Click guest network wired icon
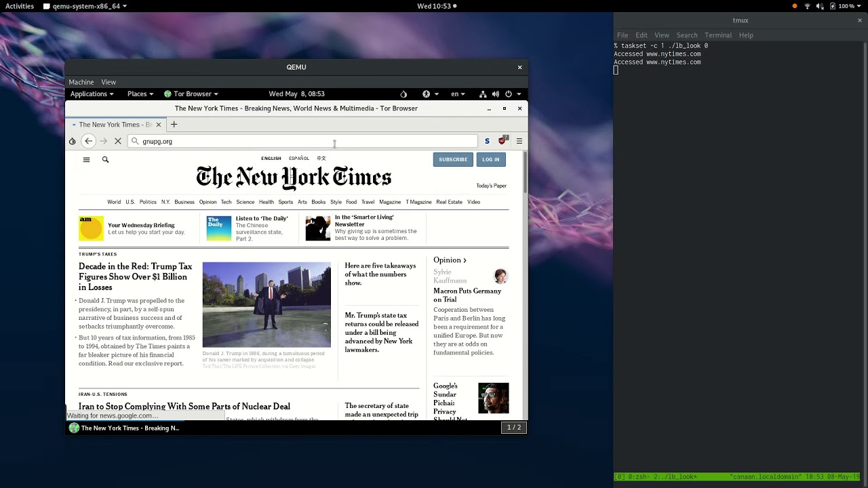 483,94
